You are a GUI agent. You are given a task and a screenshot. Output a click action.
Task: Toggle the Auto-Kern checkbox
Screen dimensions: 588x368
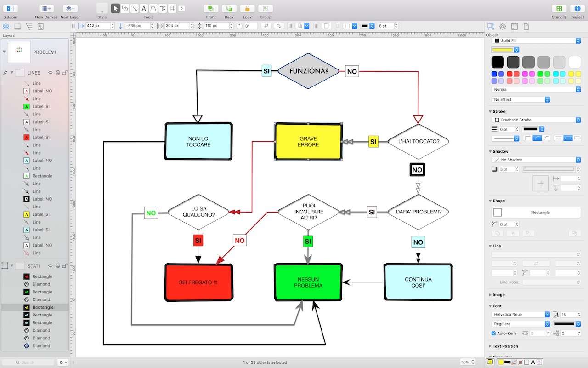[493, 333]
